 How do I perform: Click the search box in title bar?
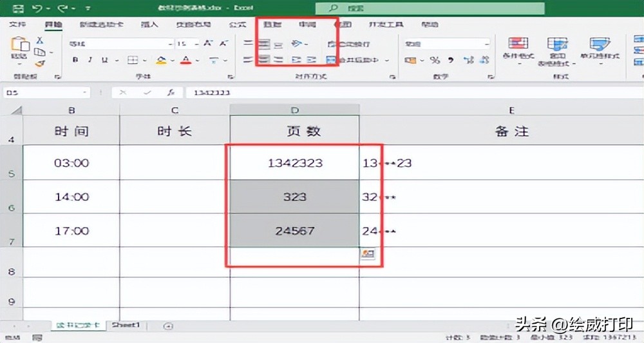tap(430, 8)
